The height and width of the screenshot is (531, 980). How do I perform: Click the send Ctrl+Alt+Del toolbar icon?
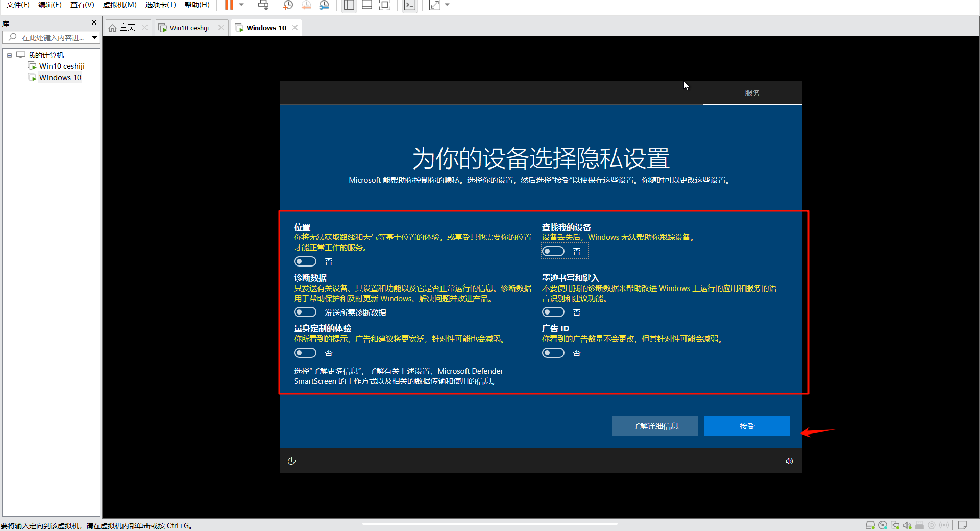(263, 5)
